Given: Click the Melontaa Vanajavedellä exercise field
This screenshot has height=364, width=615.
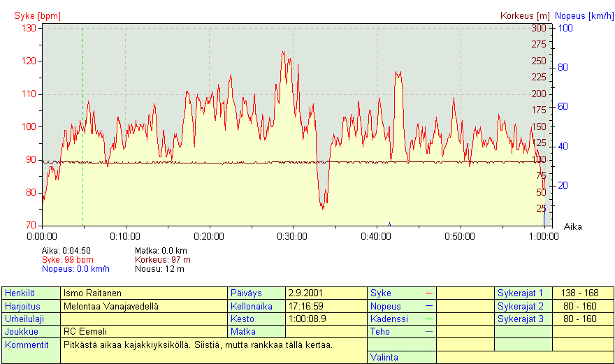Looking at the screenshot, I should [x=145, y=306].
